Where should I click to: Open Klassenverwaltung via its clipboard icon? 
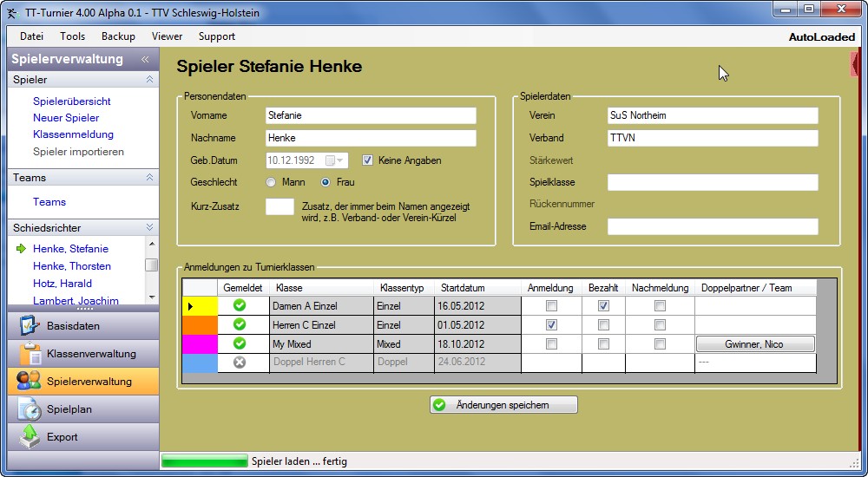30,354
